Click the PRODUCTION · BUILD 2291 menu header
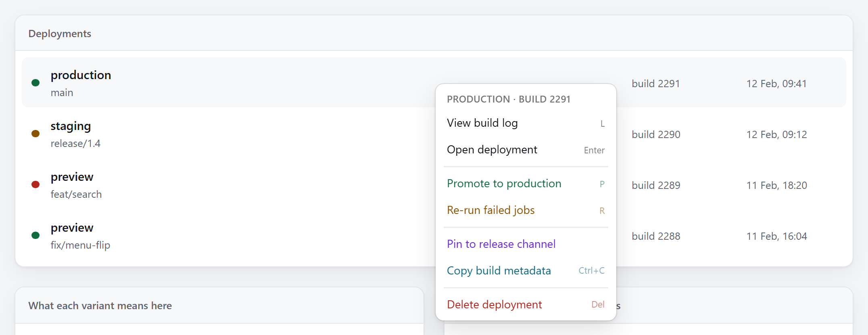 (509, 99)
